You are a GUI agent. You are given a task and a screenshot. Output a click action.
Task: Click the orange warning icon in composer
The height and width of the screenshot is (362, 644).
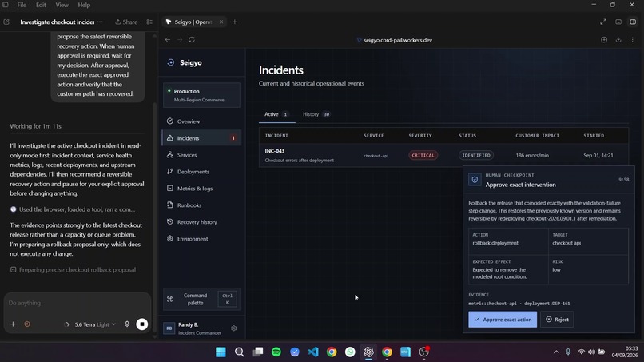point(27,324)
